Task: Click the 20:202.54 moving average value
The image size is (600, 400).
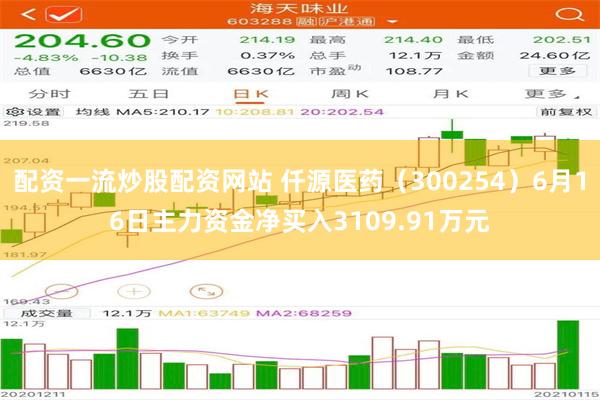Action: click(342, 112)
